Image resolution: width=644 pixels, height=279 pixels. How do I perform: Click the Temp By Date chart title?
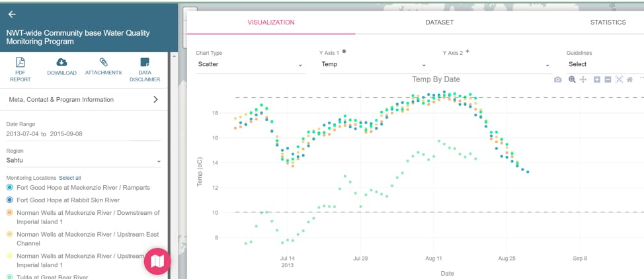pos(436,79)
